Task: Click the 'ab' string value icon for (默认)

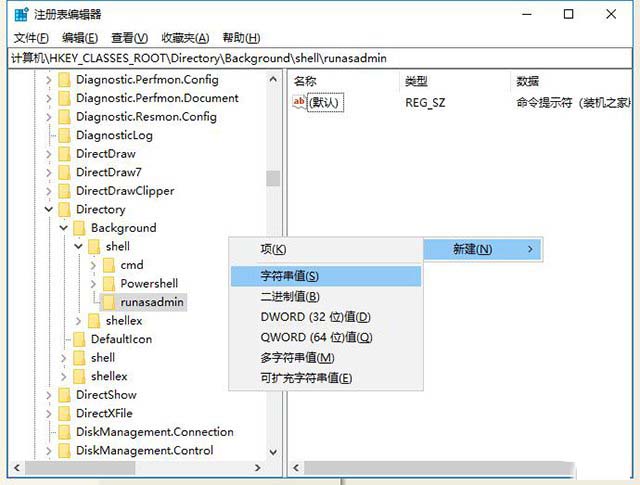Action: pos(299,102)
